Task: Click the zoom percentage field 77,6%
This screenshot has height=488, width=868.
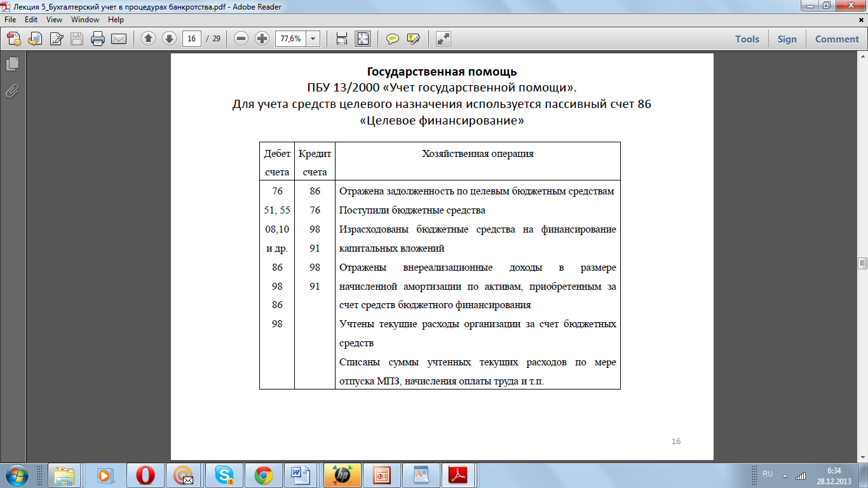Action: pyautogui.click(x=290, y=39)
